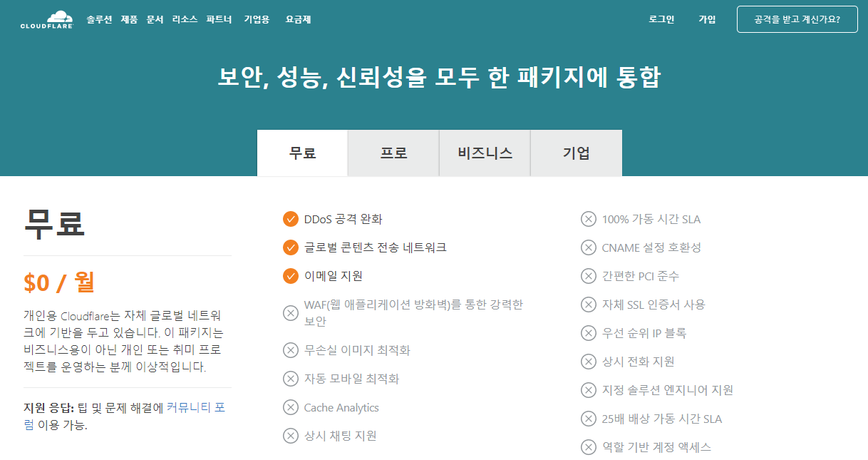Open the 제품 navigation menu
Viewport: 868px width, 460px height.
pyautogui.click(x=129, y=19)
